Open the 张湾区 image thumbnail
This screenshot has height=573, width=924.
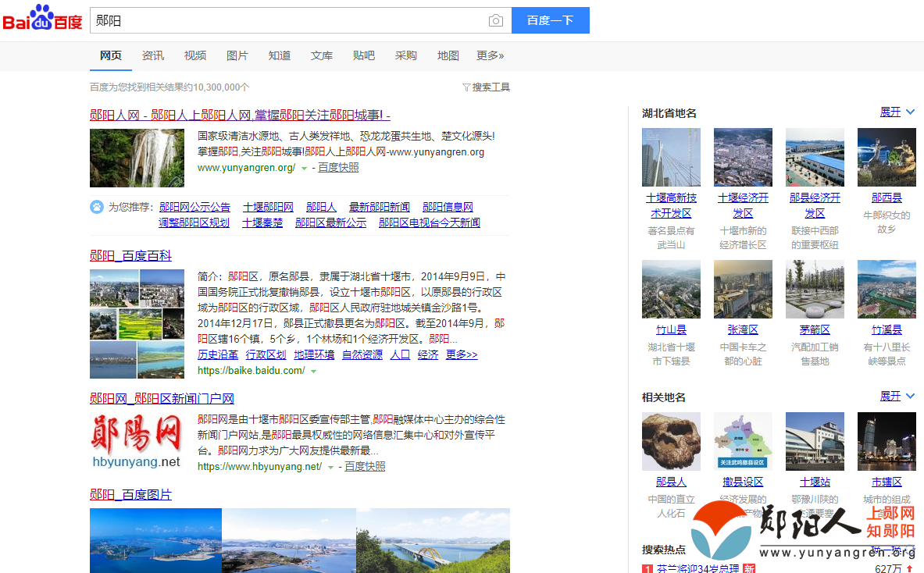[x=743, y=289]
